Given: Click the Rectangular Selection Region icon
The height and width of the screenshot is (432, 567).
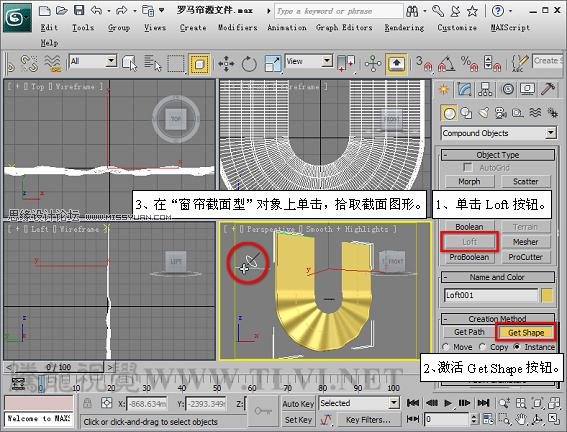Looking at the screenshot, I should click(x=176, y=64).
